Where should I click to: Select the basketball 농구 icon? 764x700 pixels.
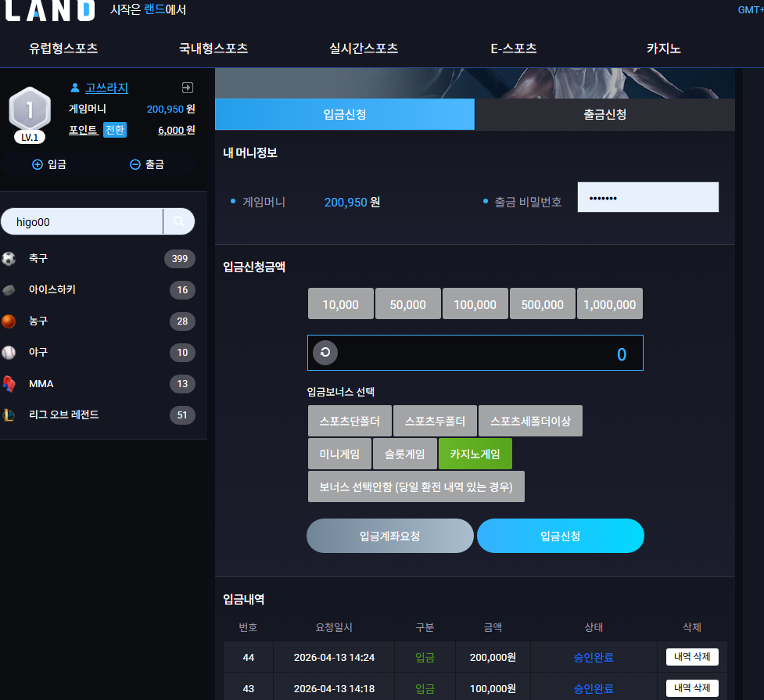point(9,321)
